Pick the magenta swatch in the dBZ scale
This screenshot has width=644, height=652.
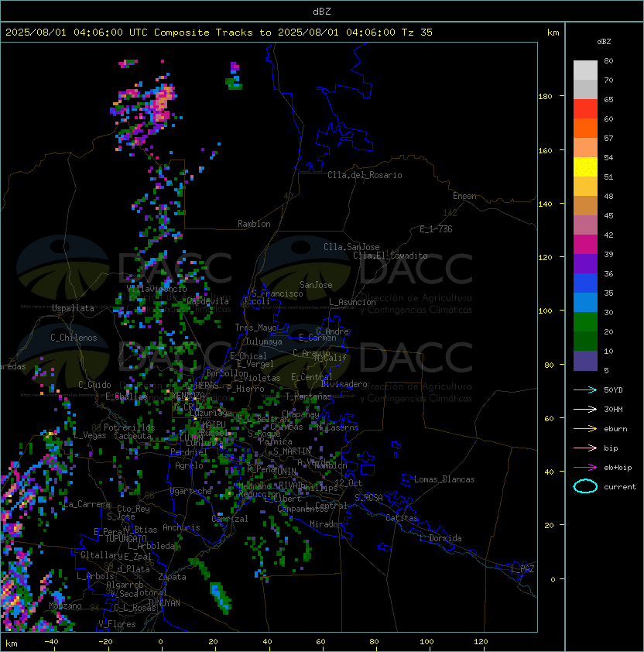click(585, 244)
